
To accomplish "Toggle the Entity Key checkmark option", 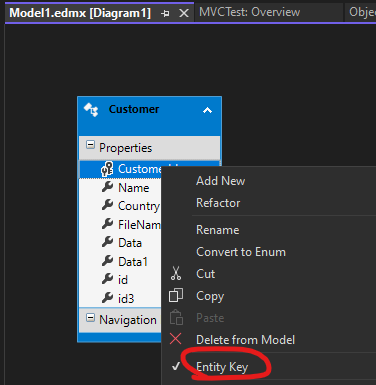I will (x=222, y=367).
